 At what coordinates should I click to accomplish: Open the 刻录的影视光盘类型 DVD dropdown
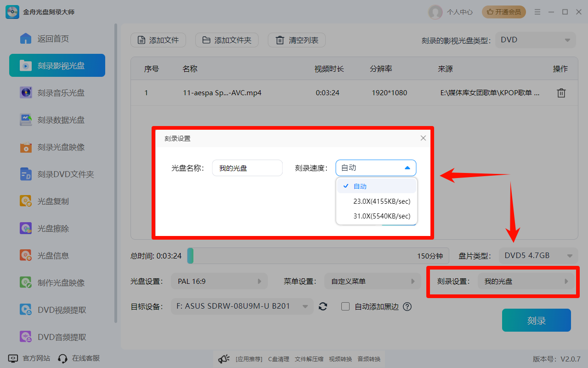pos(535,40)
